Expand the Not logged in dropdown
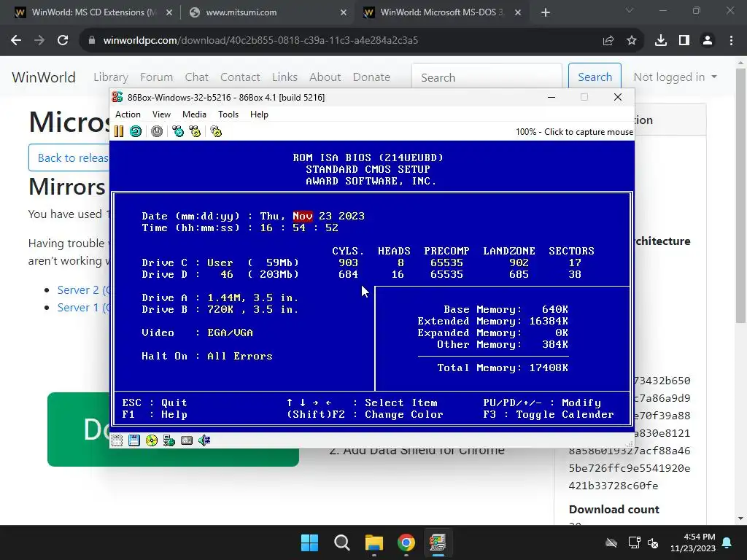The width and height of the screenshot is (747, 560). 675,77
